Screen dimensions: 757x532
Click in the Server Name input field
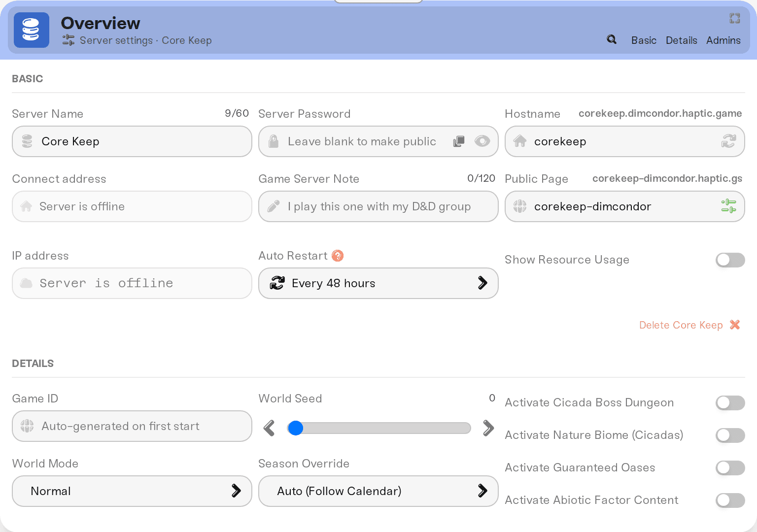(132, 141)
